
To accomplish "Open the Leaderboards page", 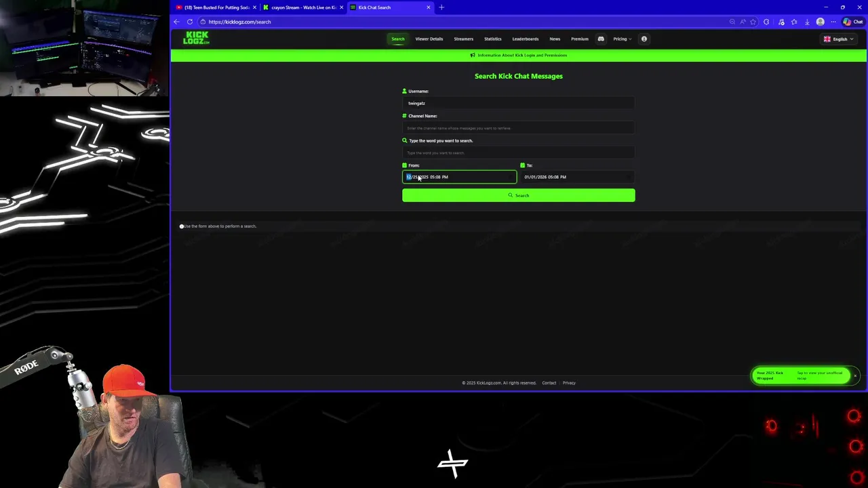I will pos(526,39).
